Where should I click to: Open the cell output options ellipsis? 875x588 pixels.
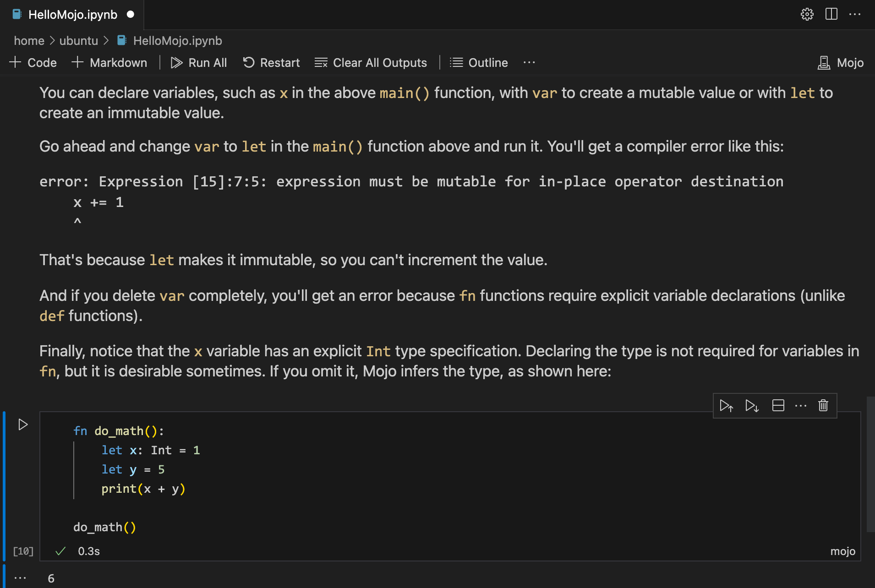tap(20, 578)
